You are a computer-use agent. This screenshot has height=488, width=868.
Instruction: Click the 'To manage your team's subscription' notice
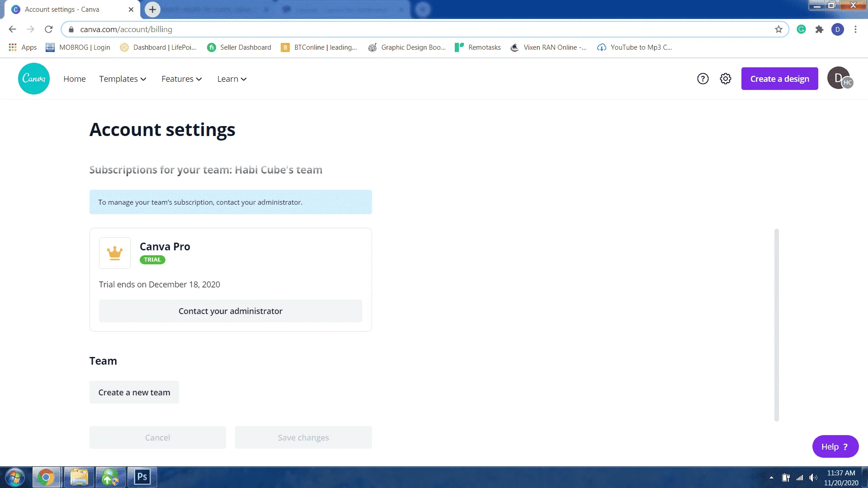click(x=231, y=202)
